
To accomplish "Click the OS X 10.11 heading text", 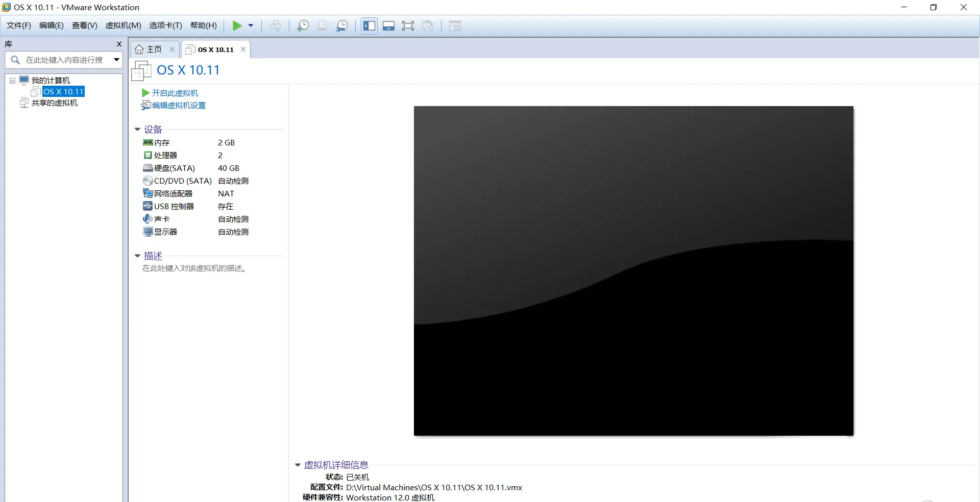I will [188, 70].
